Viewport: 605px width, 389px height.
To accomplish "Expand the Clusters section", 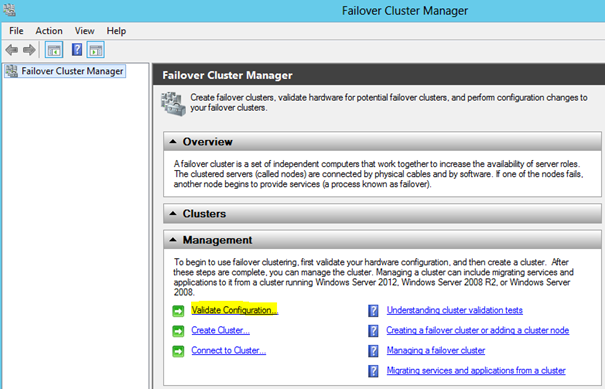I will (x=173, y=213).
